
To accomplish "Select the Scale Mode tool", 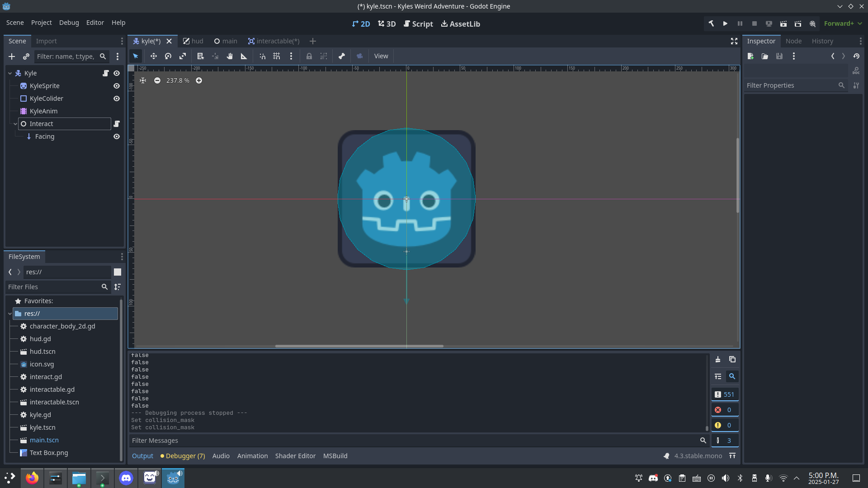I will pos(183,56).
